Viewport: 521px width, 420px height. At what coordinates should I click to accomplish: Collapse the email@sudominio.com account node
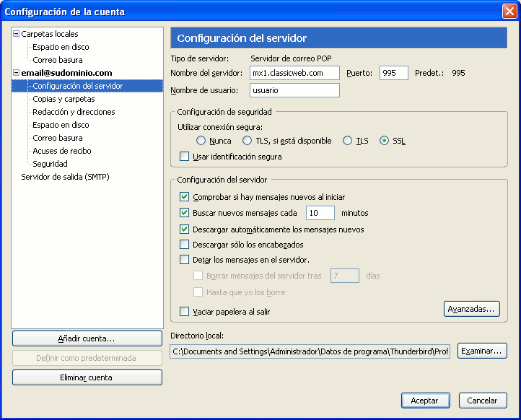(16, 72)
